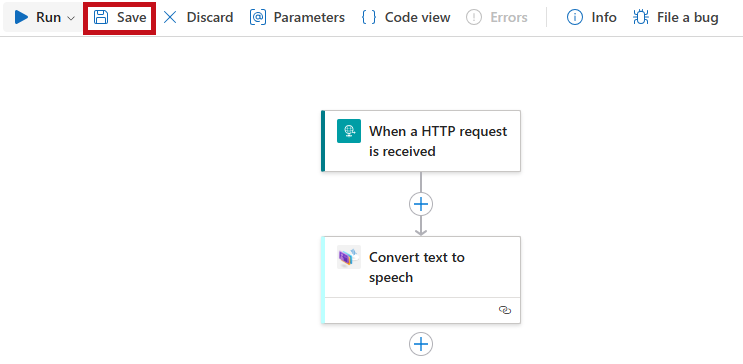Click the Save floppy disk icon

coord(100,18)
